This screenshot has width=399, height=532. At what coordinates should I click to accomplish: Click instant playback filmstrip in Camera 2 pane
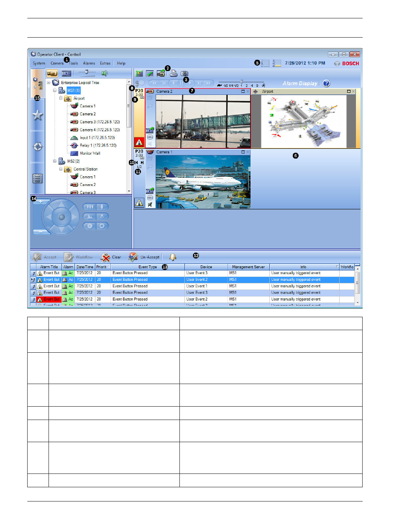click(x=150, y=130)
